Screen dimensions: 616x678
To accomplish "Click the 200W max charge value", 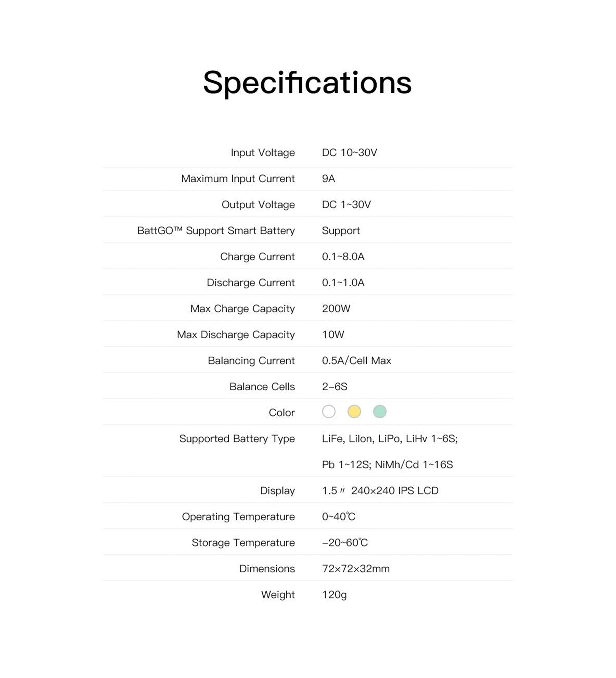I will pos(336,308).
